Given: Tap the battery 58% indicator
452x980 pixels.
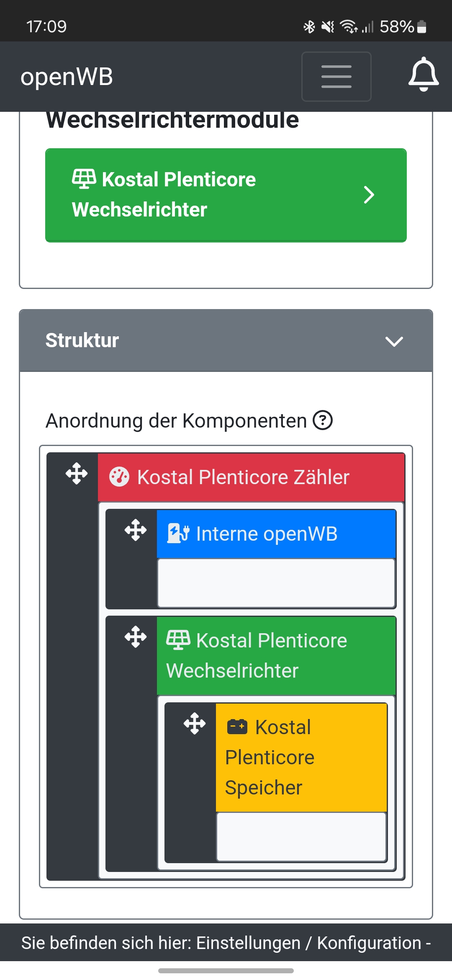Looking at the screenshot, I should point(403,27).
